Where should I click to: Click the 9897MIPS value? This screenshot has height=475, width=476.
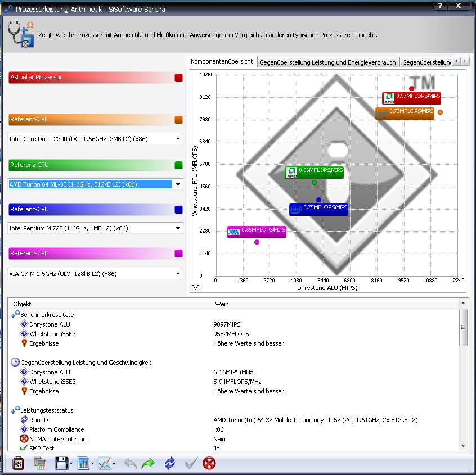point(227,324)
